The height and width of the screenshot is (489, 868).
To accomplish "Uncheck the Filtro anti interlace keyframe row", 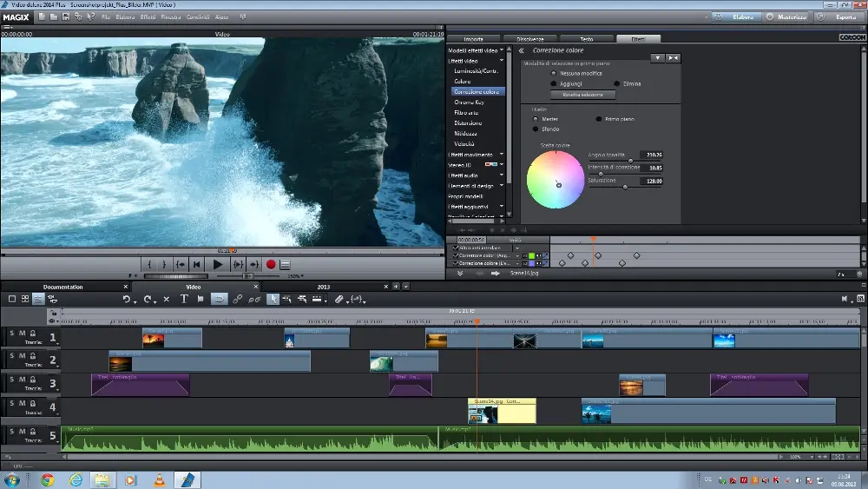I will pos(456,248).
